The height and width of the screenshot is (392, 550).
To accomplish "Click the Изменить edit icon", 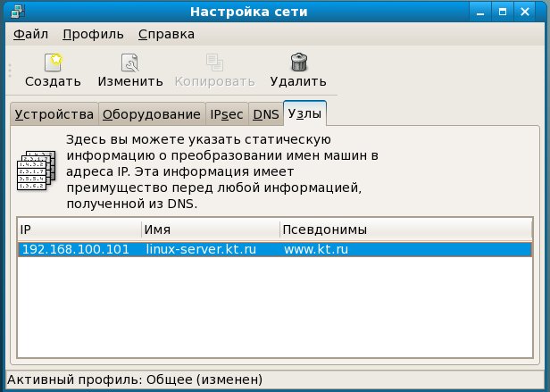I will (x=130, y=63).
